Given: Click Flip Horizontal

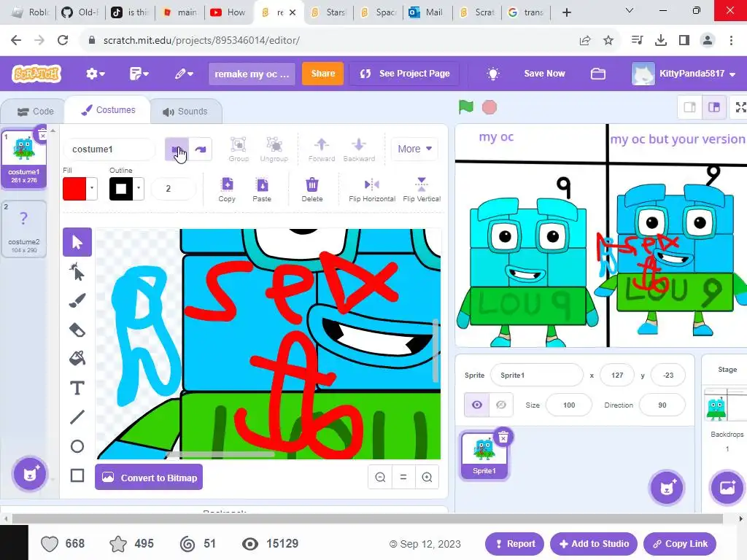Looking at the screenshot, I should tap(371, 189).
